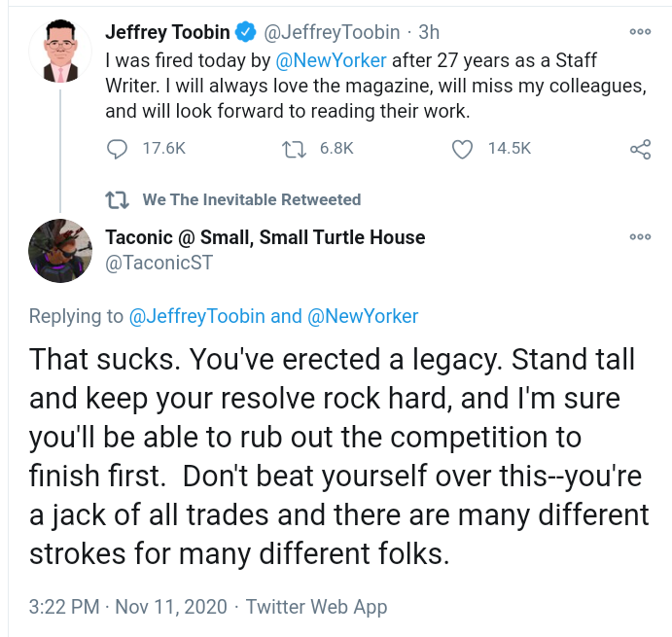Click the Taconic @ Small, Small Turtle House name
Image resolution: width=672 pixels, height=637 pixels.
(265, 237)
